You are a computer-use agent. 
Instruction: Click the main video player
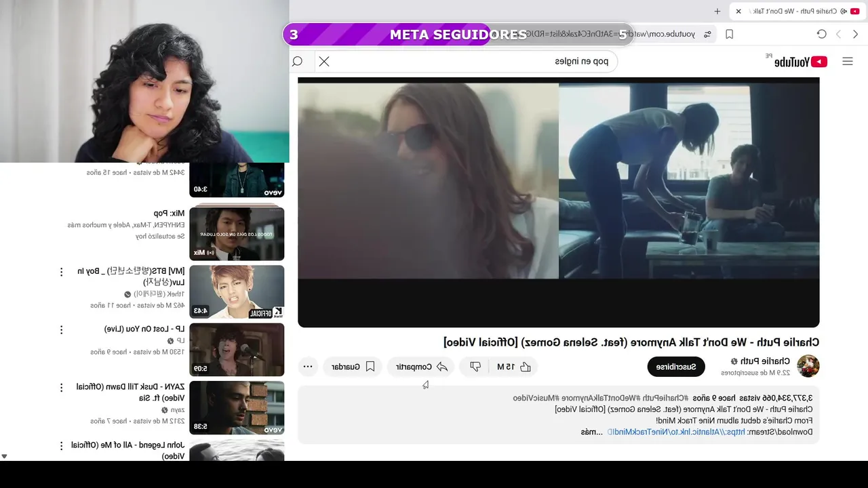coord(558,202)
